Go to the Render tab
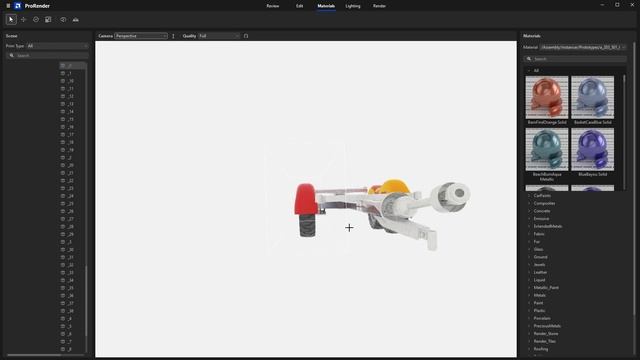 379,6
